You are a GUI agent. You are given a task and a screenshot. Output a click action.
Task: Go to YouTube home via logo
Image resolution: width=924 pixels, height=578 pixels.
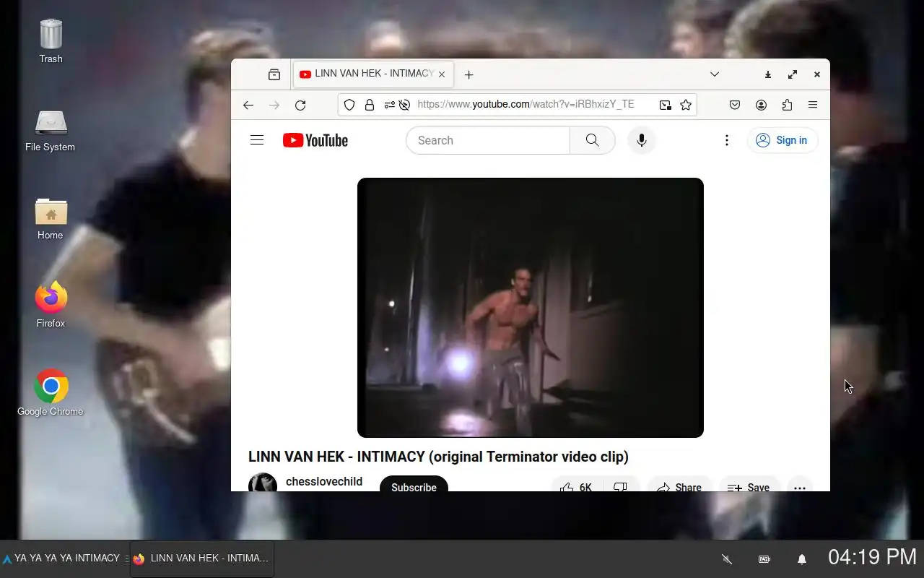[x=315, y=140]
